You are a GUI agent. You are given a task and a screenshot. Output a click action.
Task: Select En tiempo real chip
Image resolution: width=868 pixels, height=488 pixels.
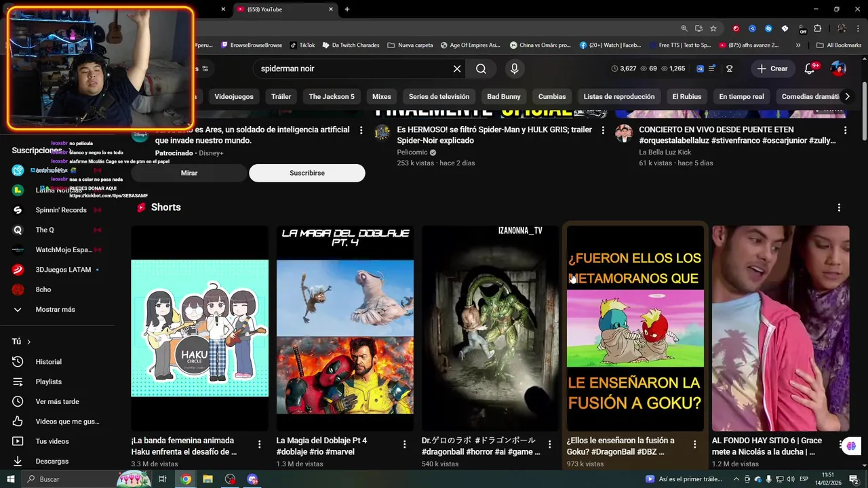coord(741,96)
